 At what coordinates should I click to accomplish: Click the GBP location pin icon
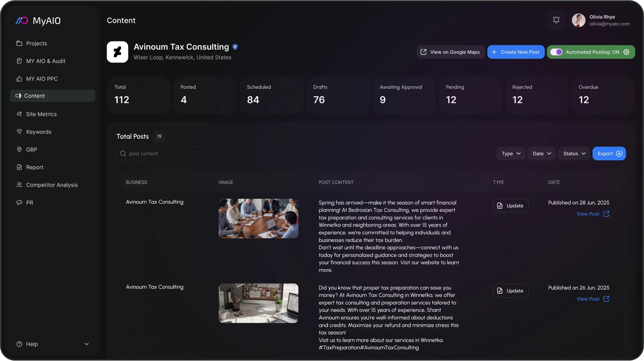pyautogui.click(x=19, y=149)
